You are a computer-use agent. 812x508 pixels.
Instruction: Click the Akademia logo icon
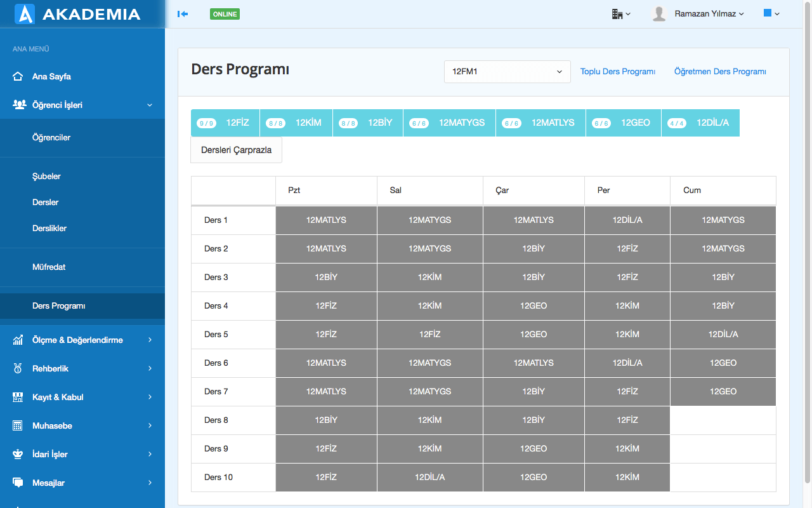pyautogui.click(x=24, y=14)
